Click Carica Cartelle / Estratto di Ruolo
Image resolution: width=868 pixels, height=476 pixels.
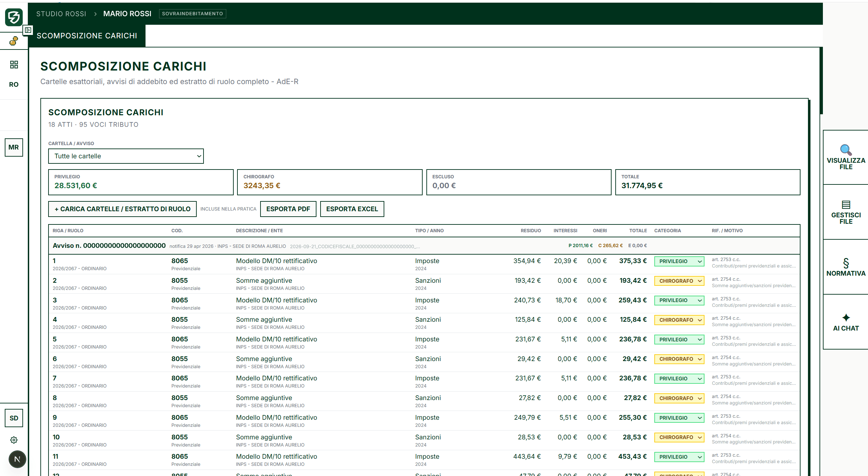click(122, 209)
